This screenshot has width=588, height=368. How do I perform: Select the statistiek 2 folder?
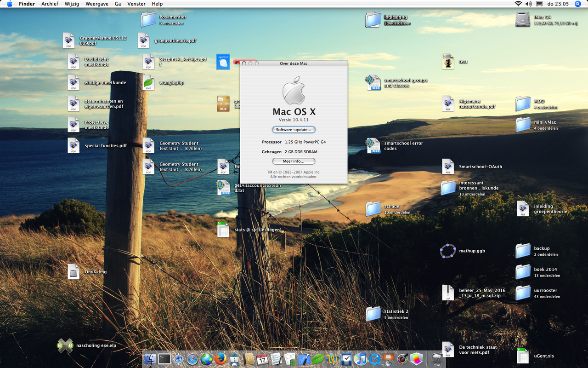click(x=373, y=314)
